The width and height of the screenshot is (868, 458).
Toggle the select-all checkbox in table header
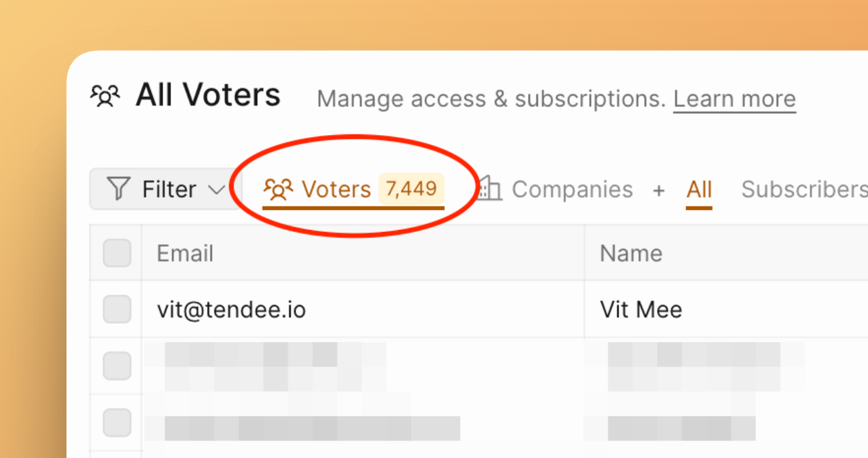pos(117,253)
